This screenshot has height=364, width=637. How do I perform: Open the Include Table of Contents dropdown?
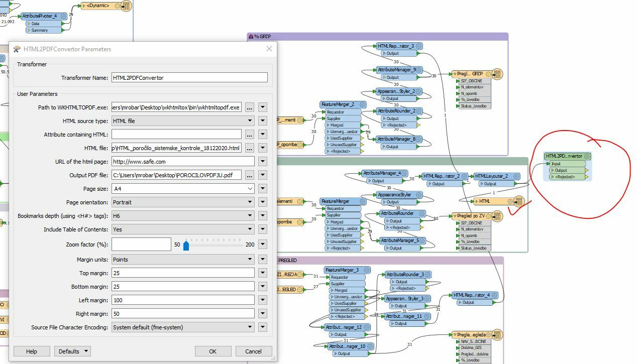[x=183, y=229]
